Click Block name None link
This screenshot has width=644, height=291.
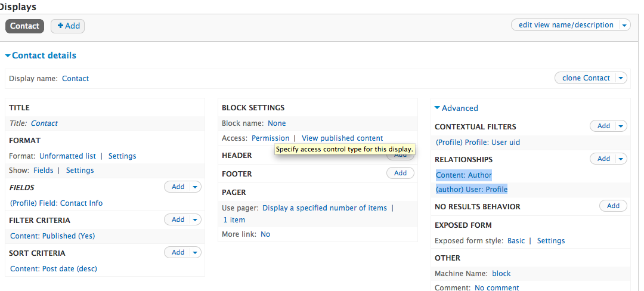pyautogui.click(x=277, y=123)
